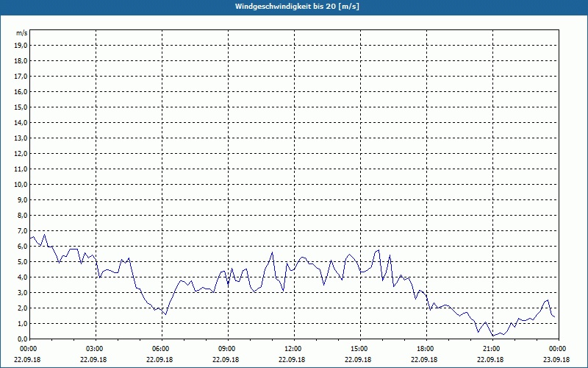
Task: Click the "0,0" y-axis origin label
Action: point(22,339)
